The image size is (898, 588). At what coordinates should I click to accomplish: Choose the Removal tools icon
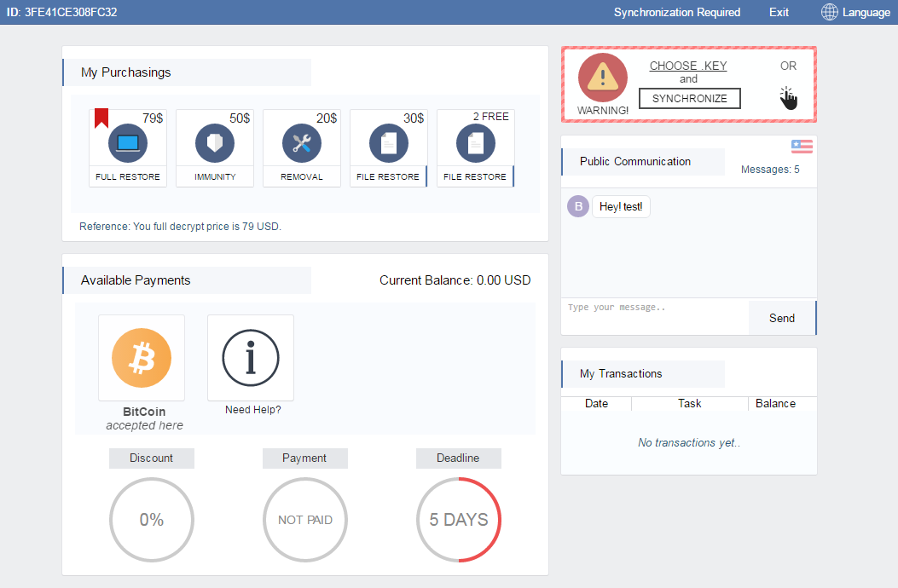coord(302,143)
